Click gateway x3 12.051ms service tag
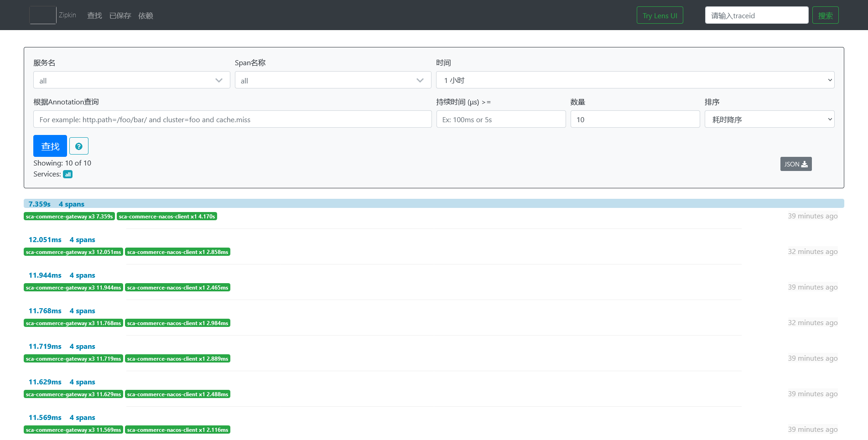 click(x=73, y=252)
